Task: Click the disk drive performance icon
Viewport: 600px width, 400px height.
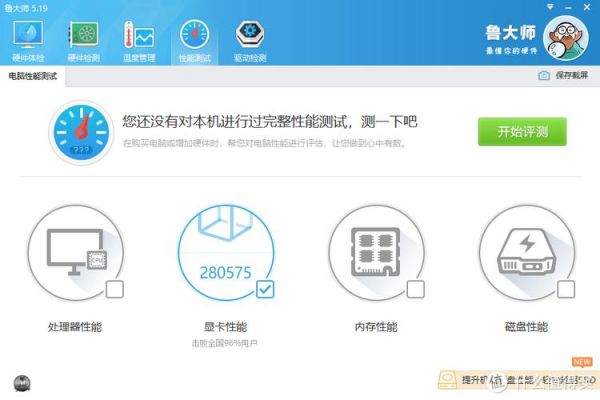Action: tap(527, 253)
